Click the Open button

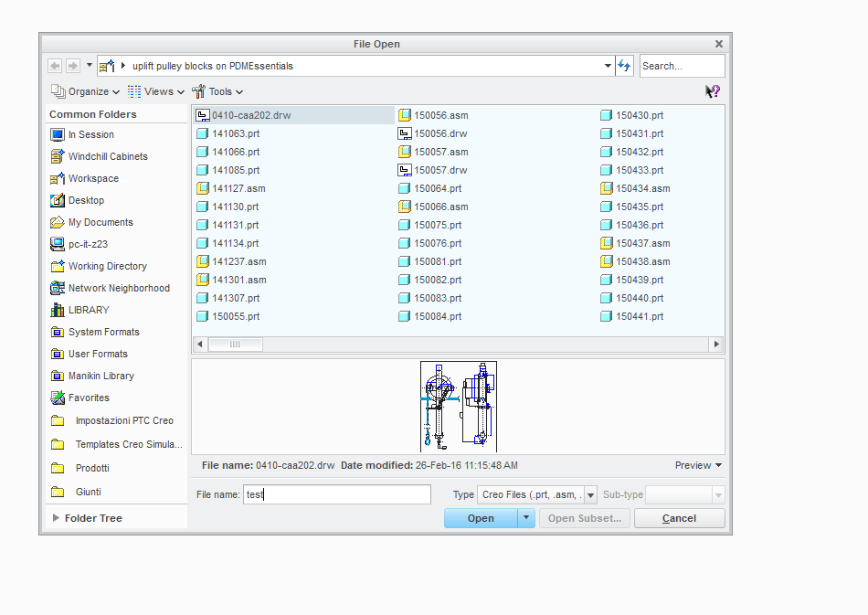[481, 518]
